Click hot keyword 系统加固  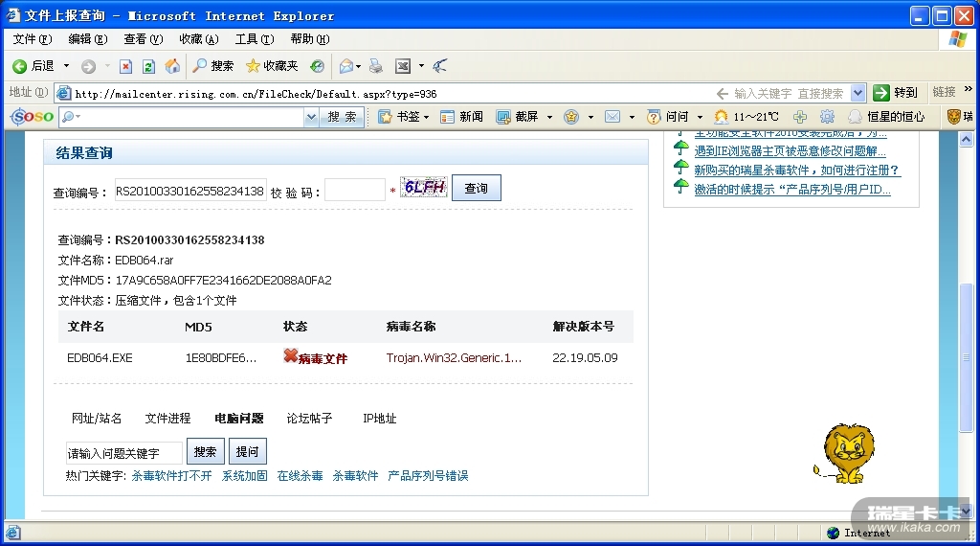tap(244, 476)
